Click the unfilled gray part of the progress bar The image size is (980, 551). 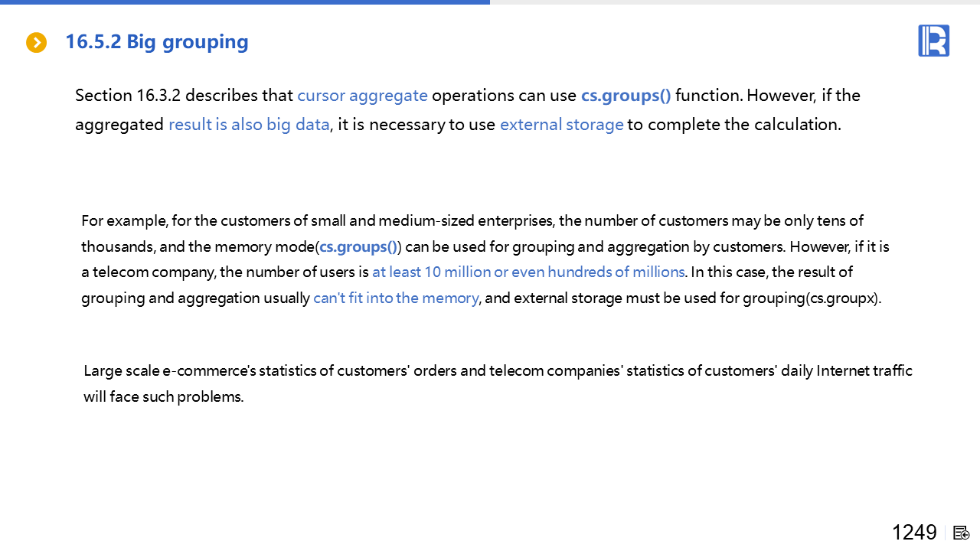(x=735, y=2)
